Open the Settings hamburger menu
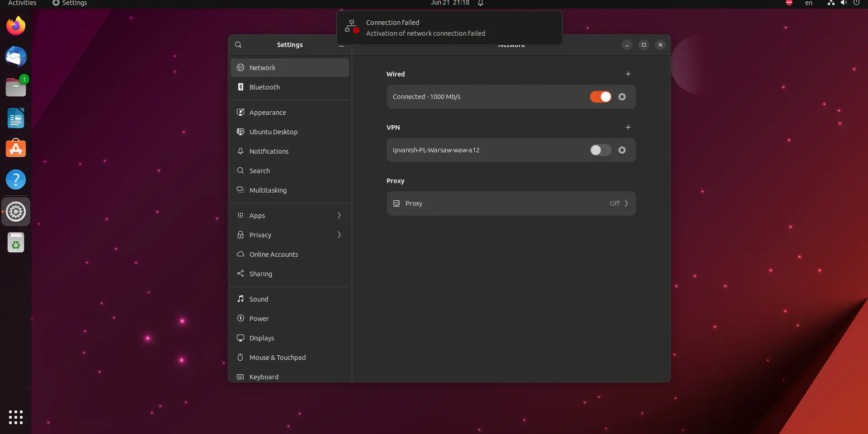Image resolution: width=868 pixels, height=434 pixels. (x=341, y=45)
